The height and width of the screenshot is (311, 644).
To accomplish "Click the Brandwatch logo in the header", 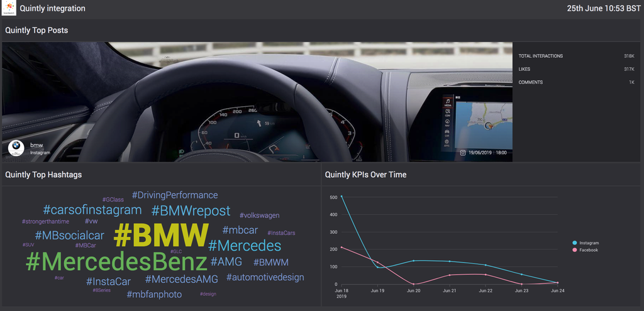I will point(9,8).
